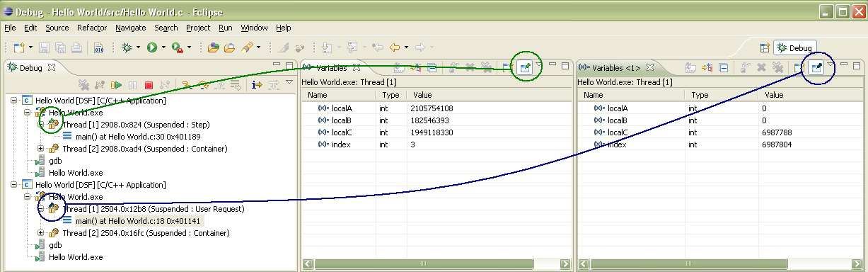Click Remove All Terminated Launches icon
Screen dimensions: 868x272
pyautogui.click(x=83, y=85)
